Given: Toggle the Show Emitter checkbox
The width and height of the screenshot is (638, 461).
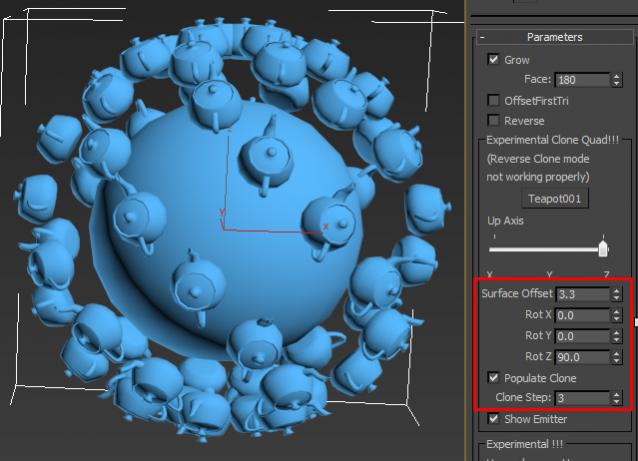Looking at the screenshot, I should coord(494,419).
